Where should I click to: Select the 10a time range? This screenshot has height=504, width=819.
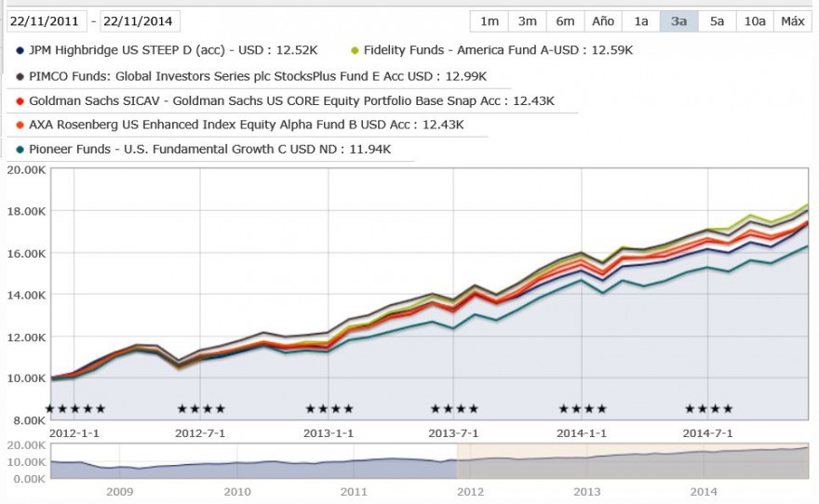tap(755, 21)
